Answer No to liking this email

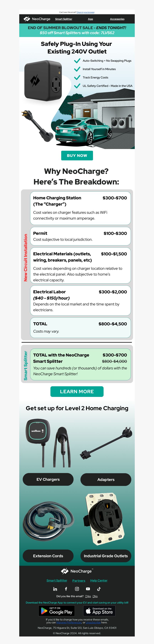coord(95,596)
